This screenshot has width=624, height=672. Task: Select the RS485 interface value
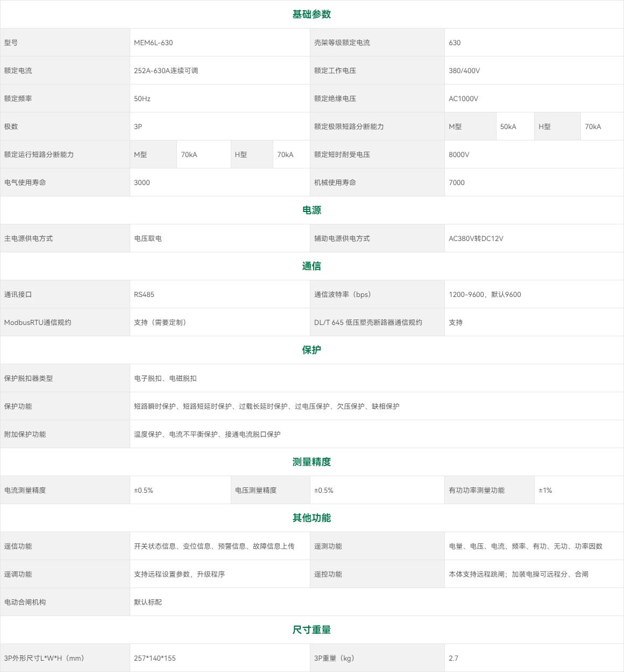click(x=144, y=295)
